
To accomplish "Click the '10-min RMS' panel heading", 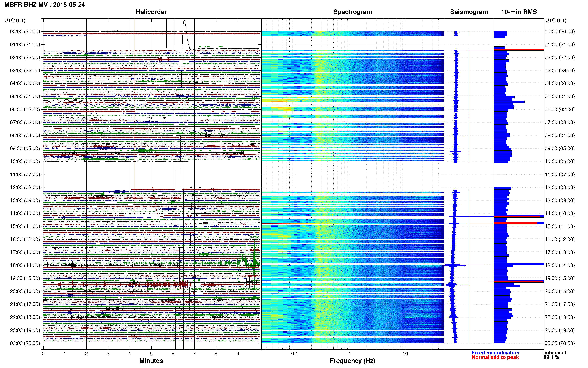I will [519, 12].
